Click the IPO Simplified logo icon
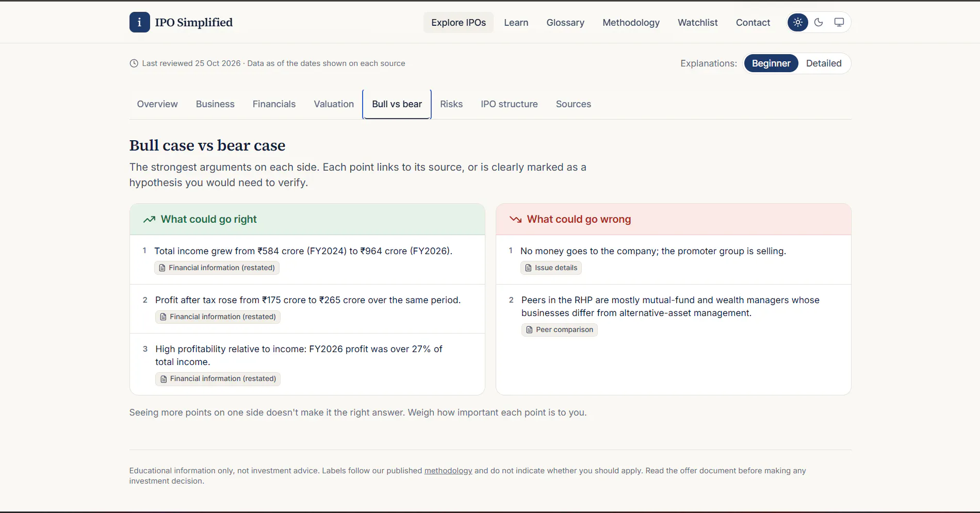980x513 pixels. coord(139,22)
